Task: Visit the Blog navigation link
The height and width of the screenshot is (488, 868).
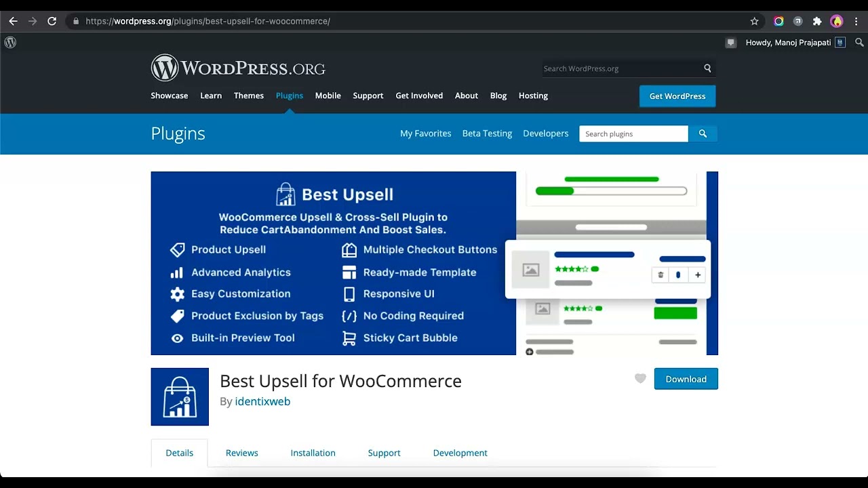Action: point(498,96)
